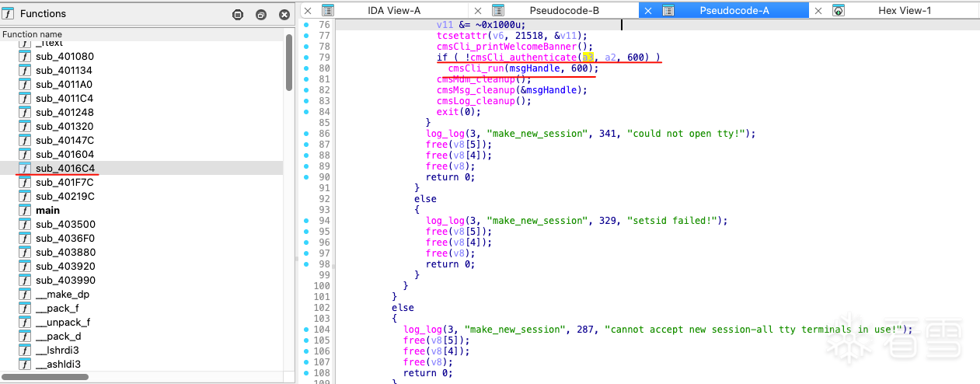Switch to the IDA View-A tab
980x384 pixels.
click(395, 11)
